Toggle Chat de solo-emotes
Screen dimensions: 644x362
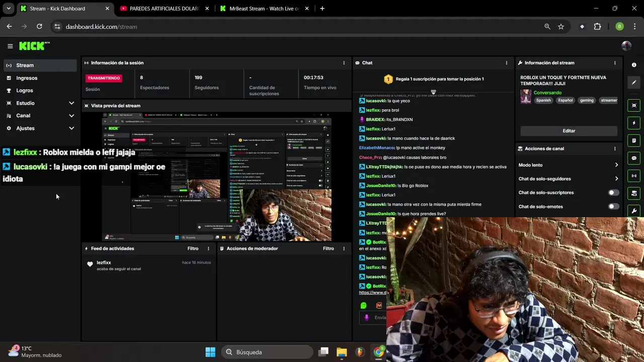click(614, 207)
